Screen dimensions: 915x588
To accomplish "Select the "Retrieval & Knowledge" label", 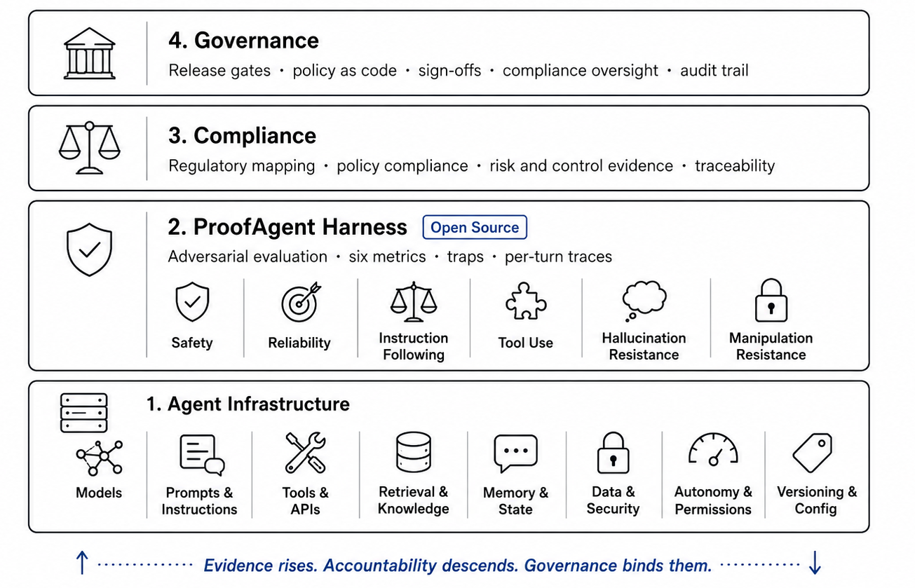I will click(413, 500).
